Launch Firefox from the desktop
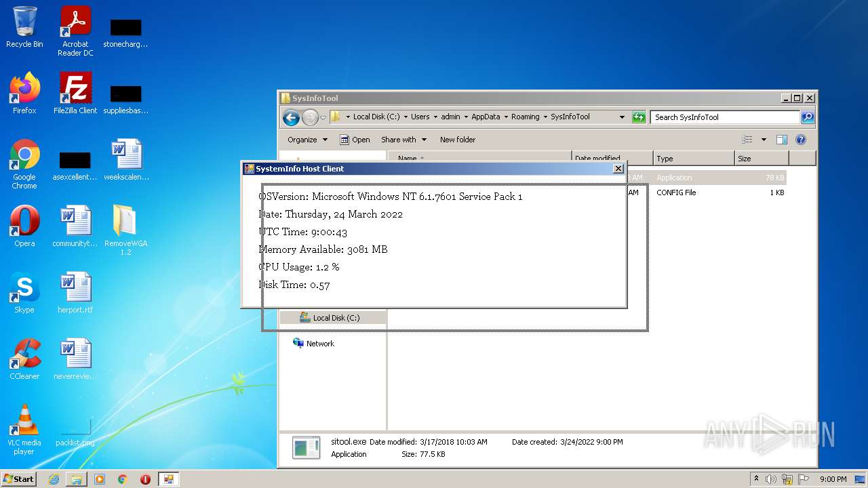868x488 pixels. coord(24,94)
